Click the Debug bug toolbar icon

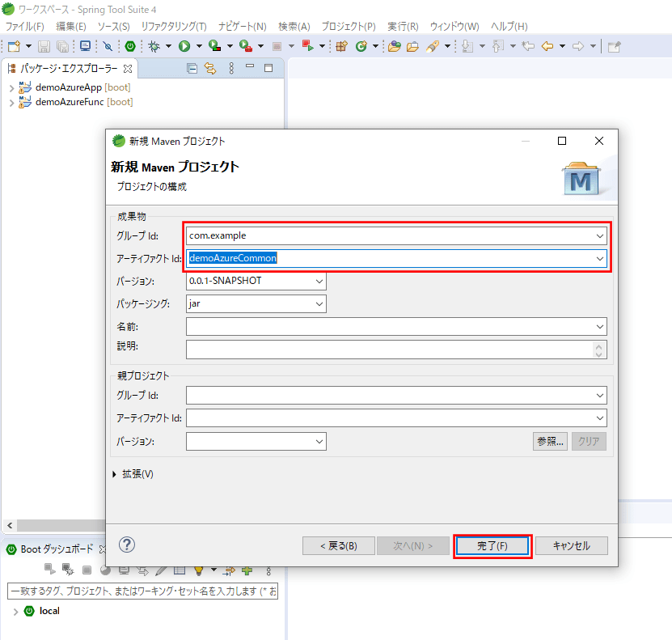point(154,46)
